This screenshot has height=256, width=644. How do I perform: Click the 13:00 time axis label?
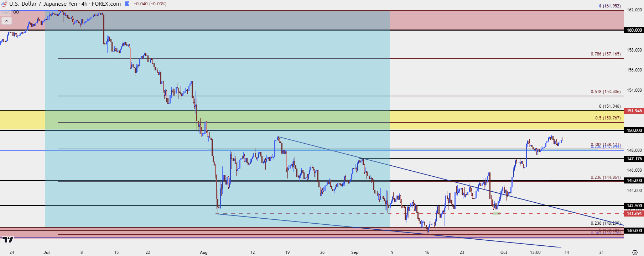[x=535, y=252]
